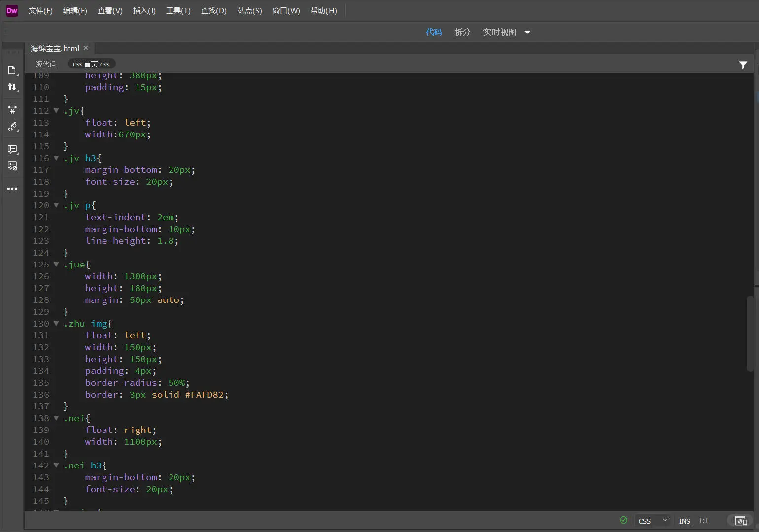Click the '.zhu img{' selector text
This screenshot has height=532, width=759.
pyautogui.click(x=88, y=324)
